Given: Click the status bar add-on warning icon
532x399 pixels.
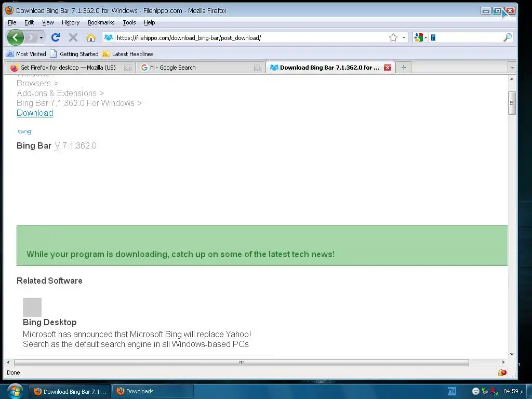Looking at the screenshot, I should pos(502,373).
